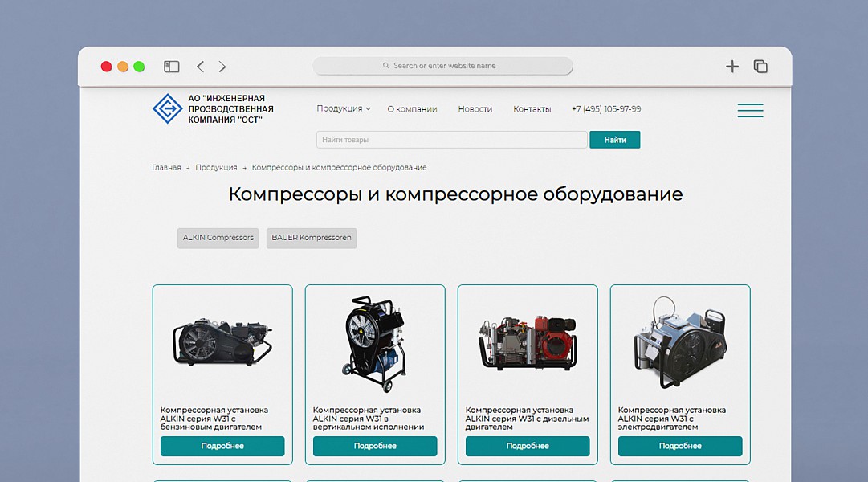Open the О компании menu item
868x482 pixels.
[412, 108]
